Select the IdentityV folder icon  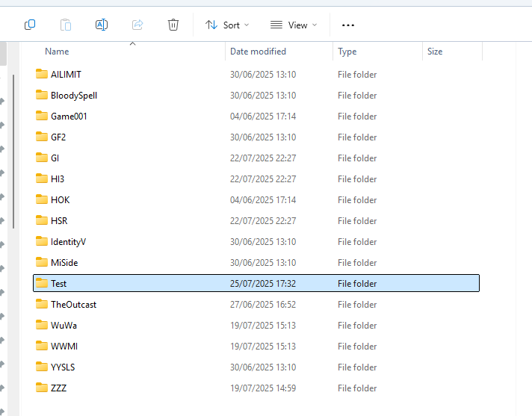pos(42,241)
